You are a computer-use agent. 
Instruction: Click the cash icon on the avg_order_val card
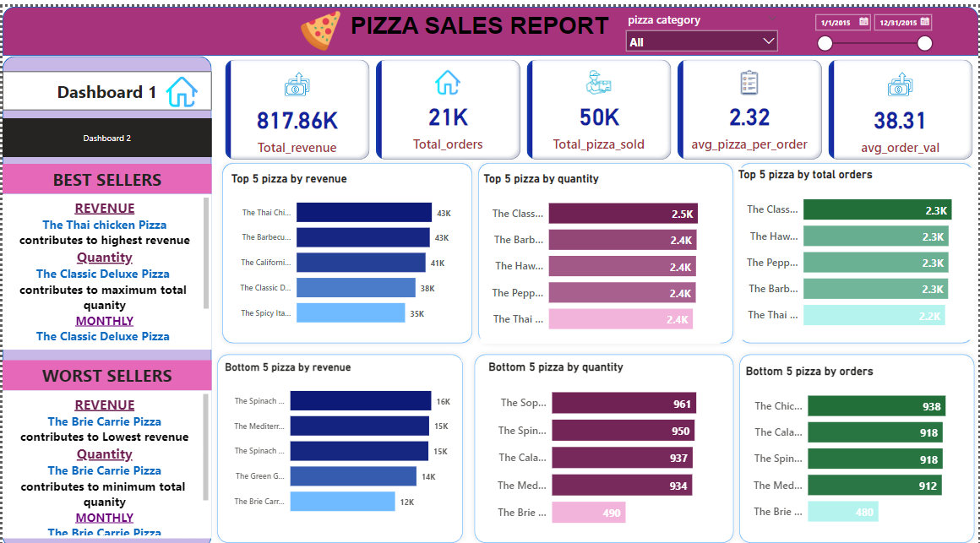coord(899,83)
